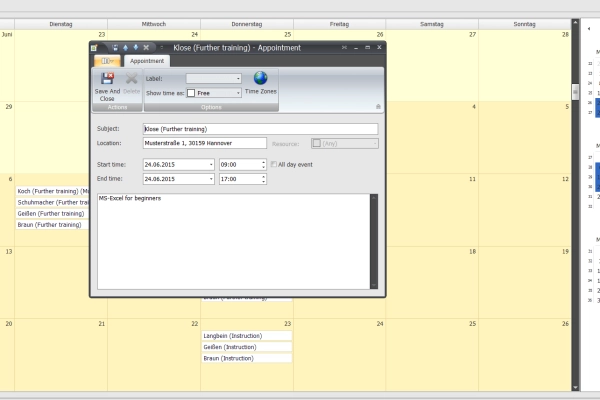The height and width of the screenshot is (400, 600).
Task: Go to previous appointment via up arrow
Action: 126,48
